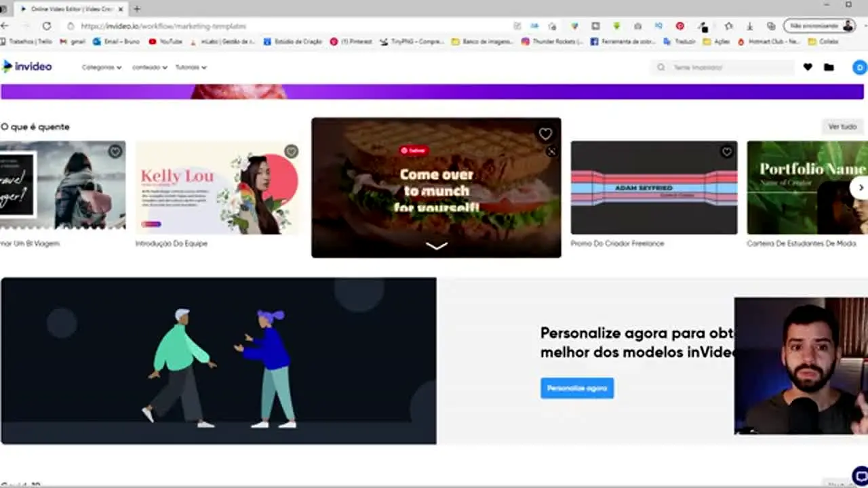The width and height of the screenshot is (868, 488).
Task: Open a new browser tab
Action: pyautogui.click(x=136, y=9)
